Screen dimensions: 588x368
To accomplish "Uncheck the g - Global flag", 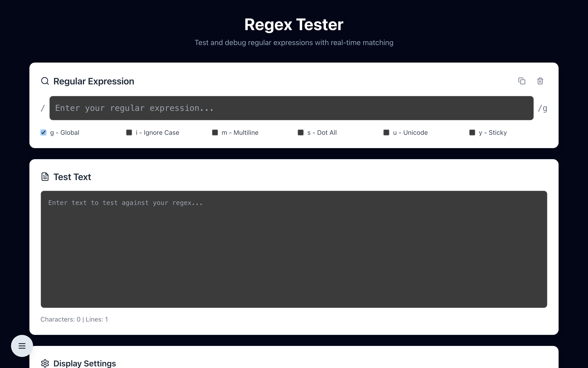I will [x=43, y=132].
